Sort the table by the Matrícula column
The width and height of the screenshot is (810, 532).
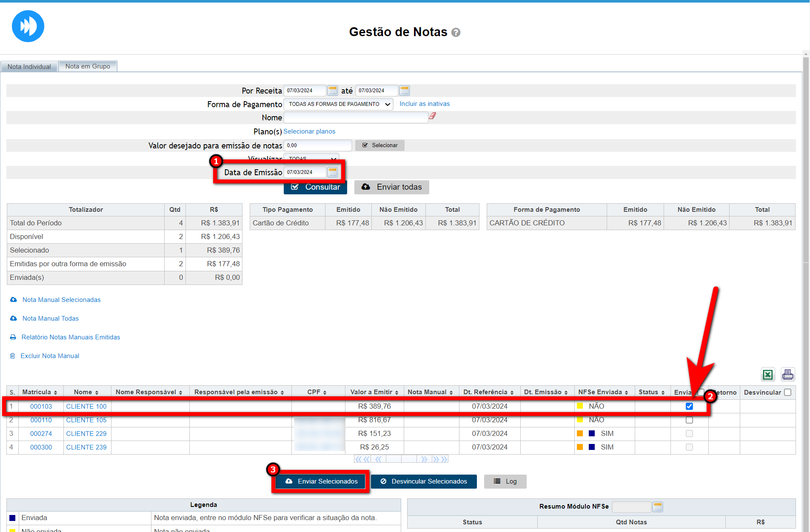point(40,392)
